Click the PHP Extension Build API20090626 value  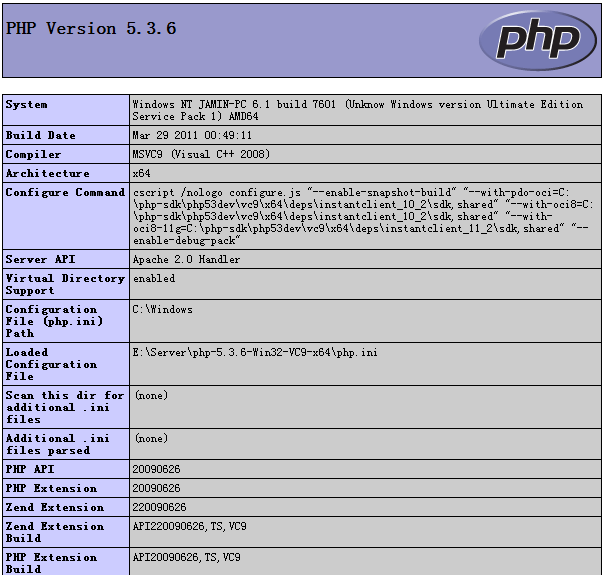[186, 557]
